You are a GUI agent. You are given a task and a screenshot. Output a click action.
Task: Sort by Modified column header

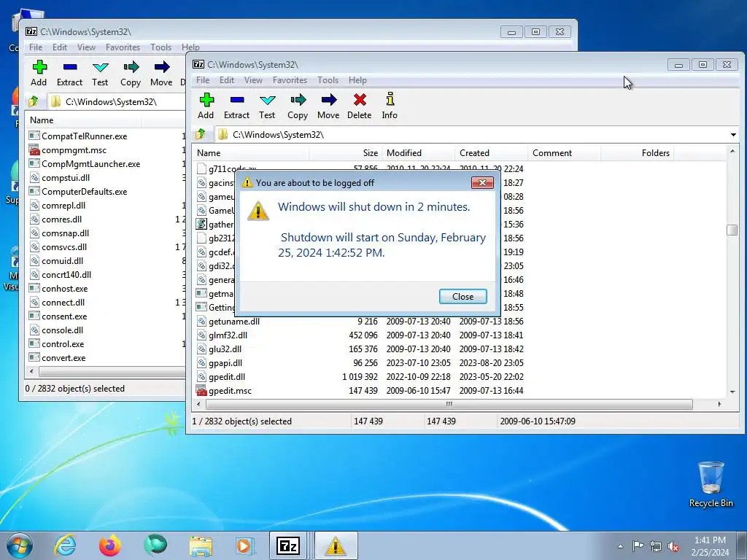click(418, 153)
